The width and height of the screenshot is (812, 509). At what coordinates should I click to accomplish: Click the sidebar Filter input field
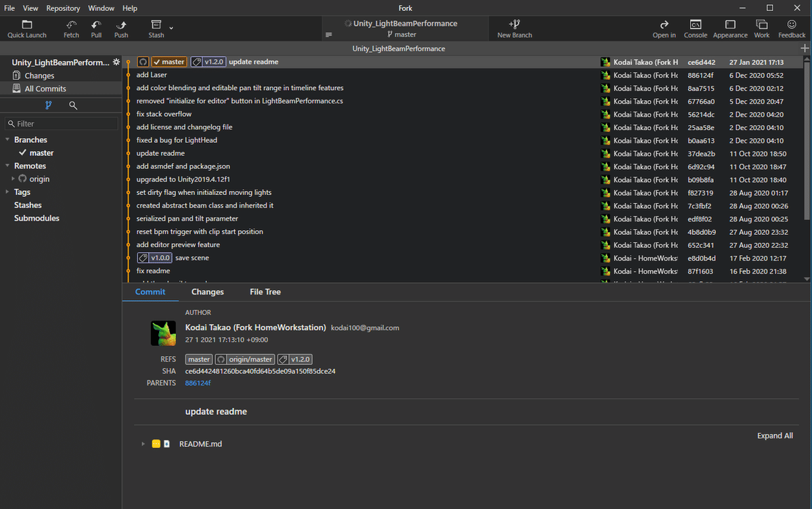click(x=61, y=124)
